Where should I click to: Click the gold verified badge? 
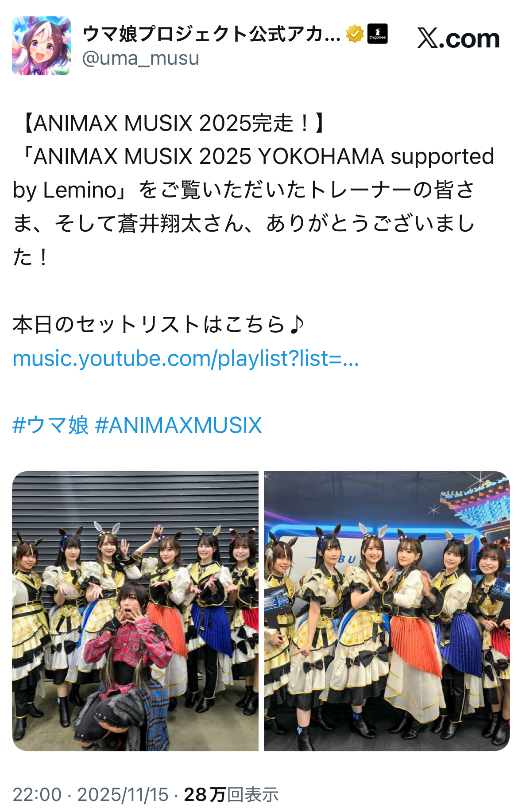coord(355,34)
